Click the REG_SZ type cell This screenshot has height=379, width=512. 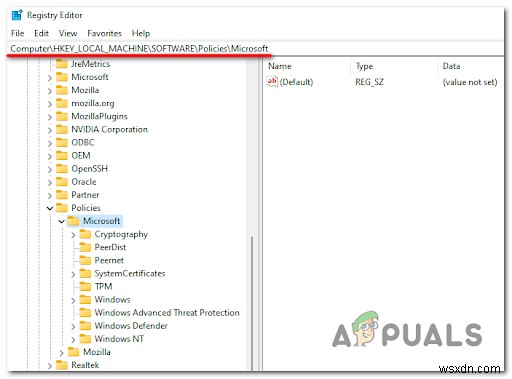click(369, 82)
